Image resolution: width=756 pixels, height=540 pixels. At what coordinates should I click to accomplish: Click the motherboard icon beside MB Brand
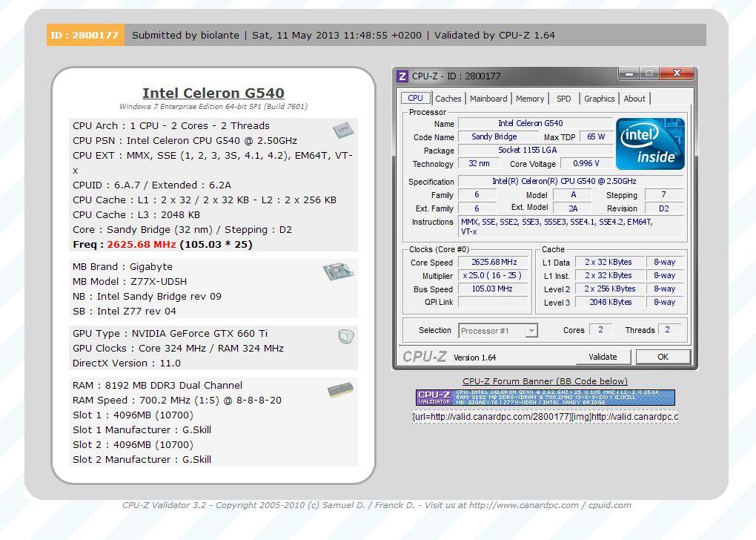pos(338,271)
